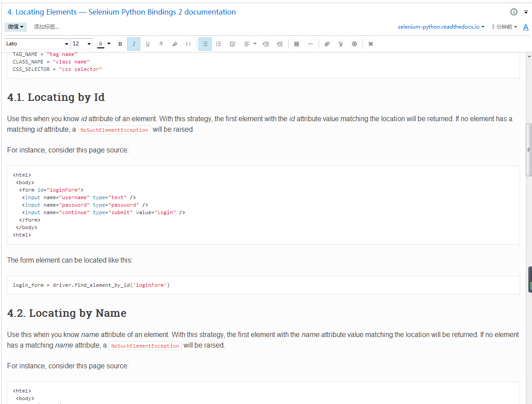
Task: Open the font size 12 dropdown
Action: (82, 44)
